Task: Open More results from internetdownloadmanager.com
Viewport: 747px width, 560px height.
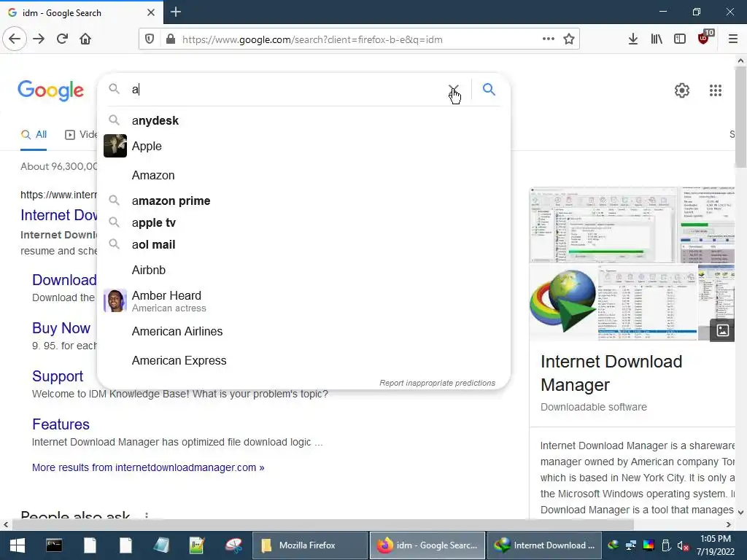Action: click(148, 467)
